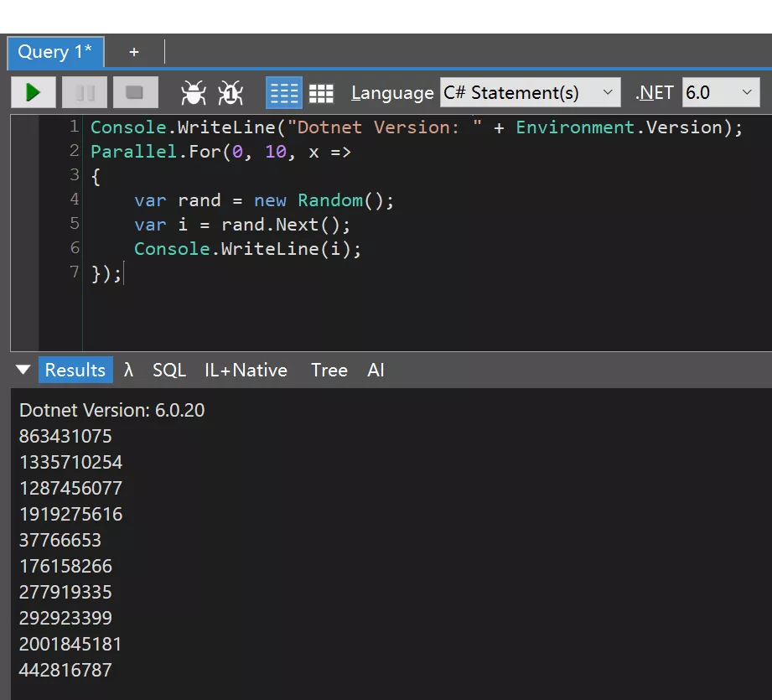Select the Query 1* tab

click(54, 52)
